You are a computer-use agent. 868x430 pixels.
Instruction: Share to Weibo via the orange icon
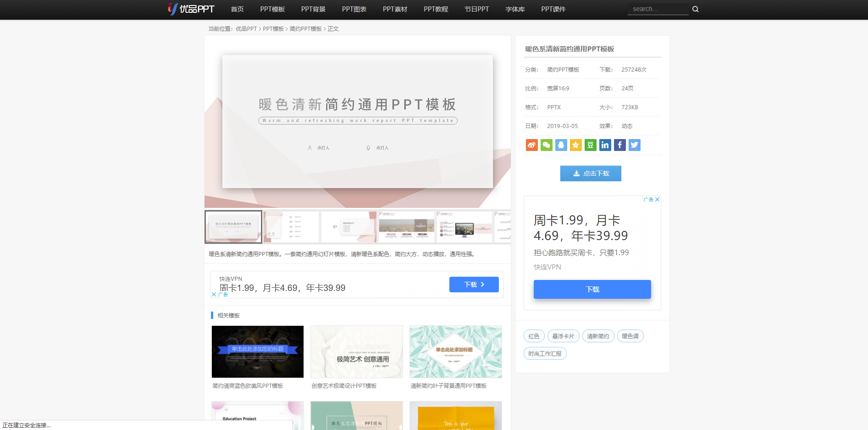(531, 145)
